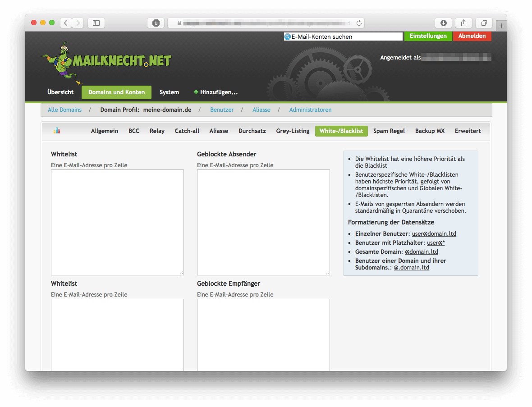Screen dimensions: 532x407
Task: Click into Geblockte Empfänger textarea
Action: (x=263, y=335)
